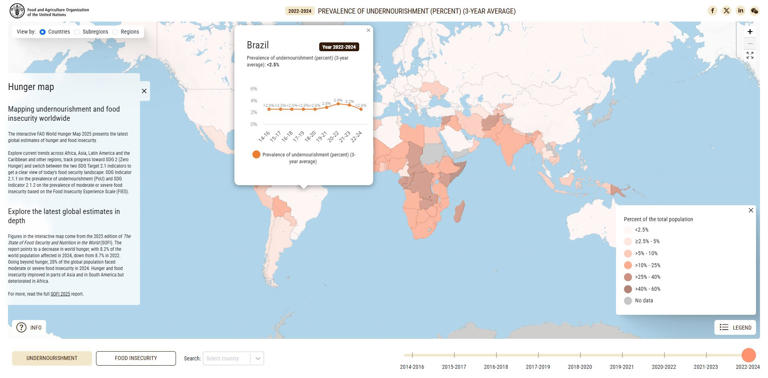The image size is (768, 378).
Task: Click the Year 2022-2024 badge in popup
Action: click(x=339, y=47)
